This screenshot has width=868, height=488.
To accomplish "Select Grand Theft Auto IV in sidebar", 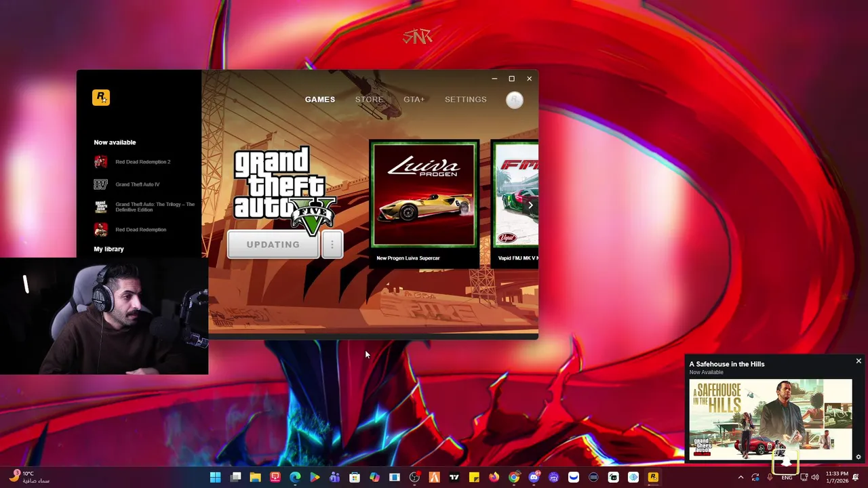I will pos(138,184).
